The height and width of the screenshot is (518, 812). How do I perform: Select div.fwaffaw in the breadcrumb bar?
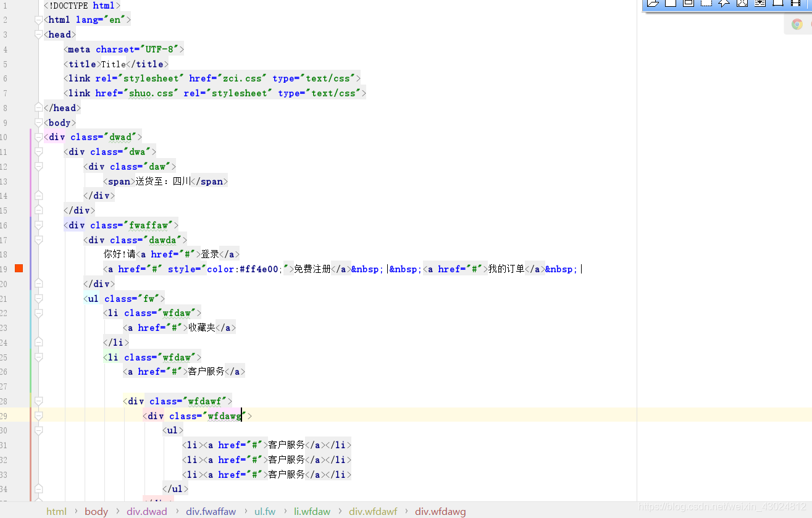click(211, 511)
